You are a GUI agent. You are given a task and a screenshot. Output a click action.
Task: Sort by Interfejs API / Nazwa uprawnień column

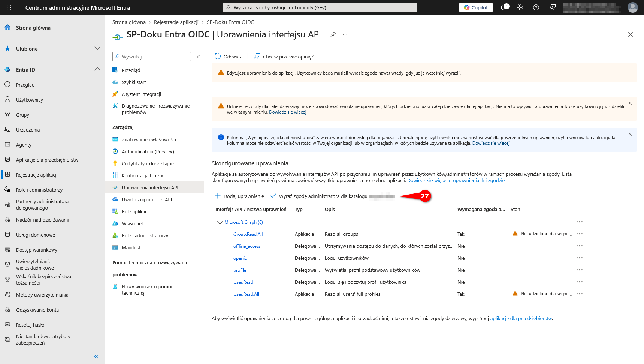pyautogui.click(x=251, y=210)
